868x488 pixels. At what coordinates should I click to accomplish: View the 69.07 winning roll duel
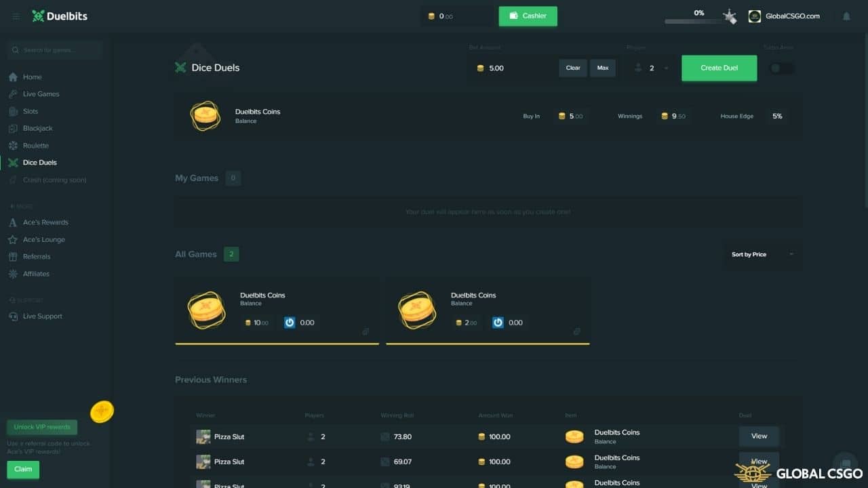coord(759,462)
